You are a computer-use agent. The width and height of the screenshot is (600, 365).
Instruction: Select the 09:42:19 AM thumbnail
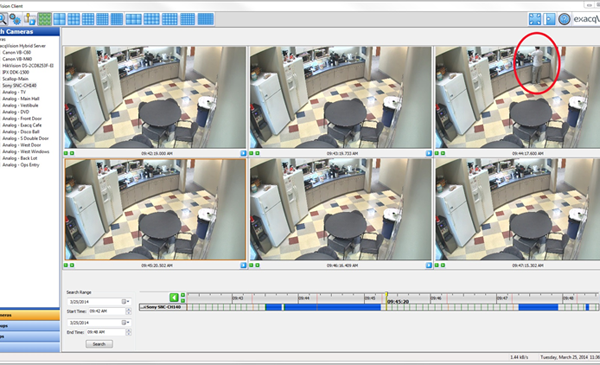coord(155,97)
